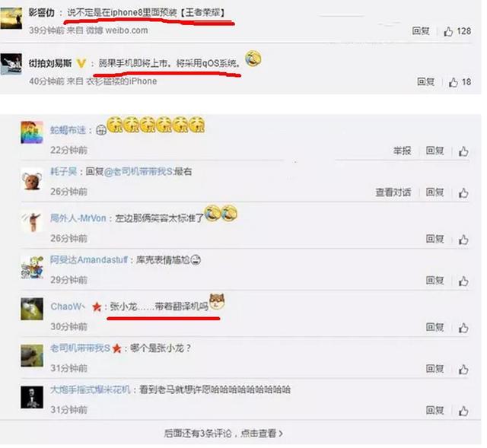Open @老司机带带我S mention link
This screenshot has width=487, height=448.
coord(138,171)
